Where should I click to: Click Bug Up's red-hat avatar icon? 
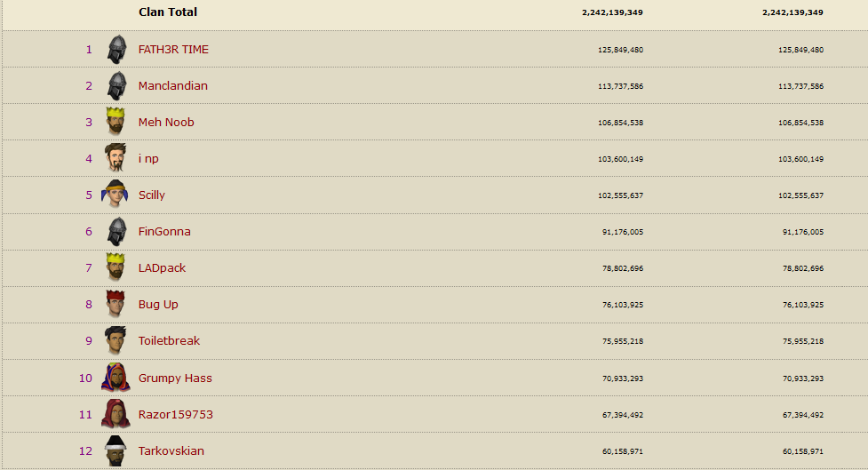(115, 304)
